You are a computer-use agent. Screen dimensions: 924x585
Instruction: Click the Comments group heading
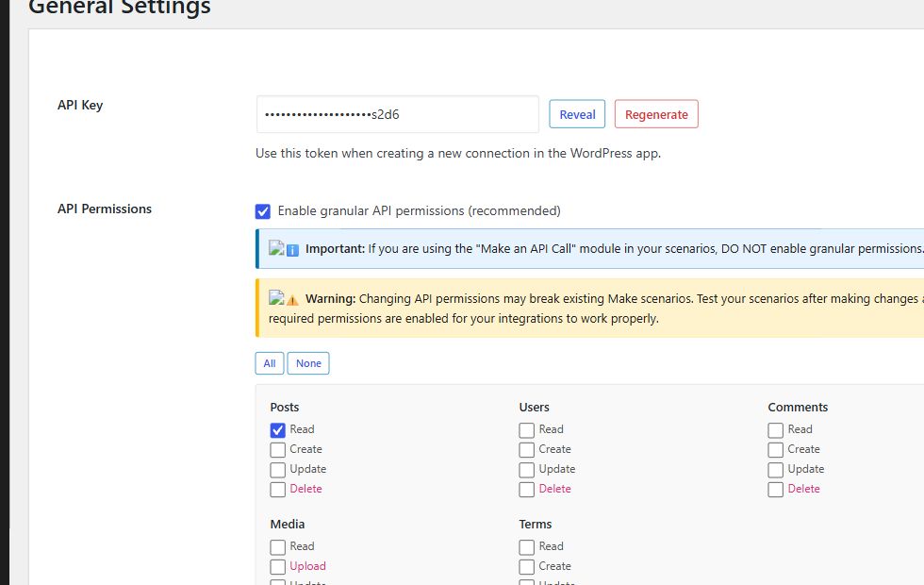pyautogui.click(x=798, y=407)
